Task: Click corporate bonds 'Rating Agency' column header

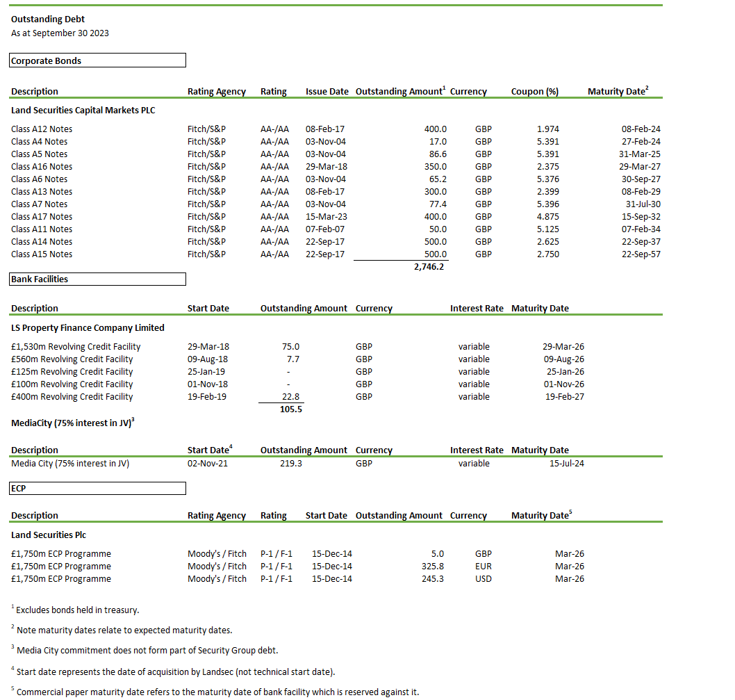Action: (217, 92)
